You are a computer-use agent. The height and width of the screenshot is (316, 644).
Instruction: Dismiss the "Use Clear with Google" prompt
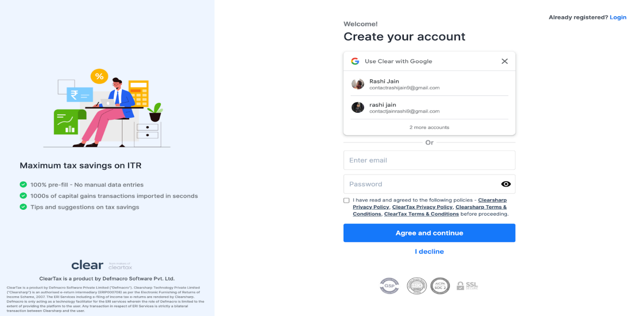coord(504,61)
